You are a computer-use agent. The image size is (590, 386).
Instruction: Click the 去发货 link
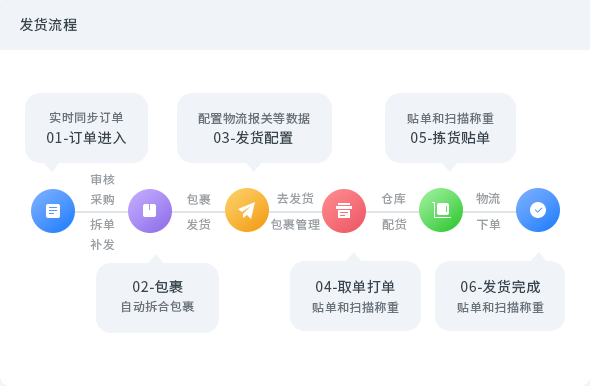[295, 198]
